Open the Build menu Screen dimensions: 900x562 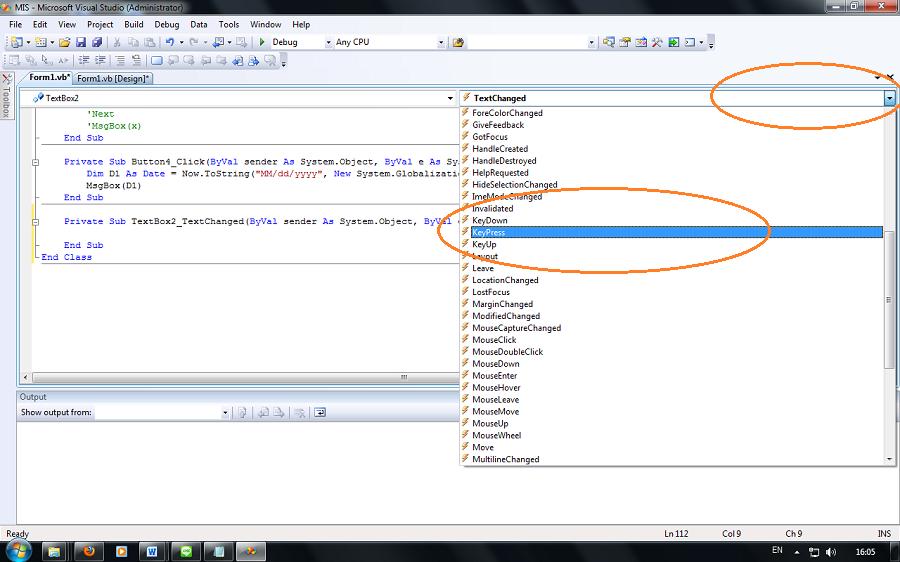(134, 24)
